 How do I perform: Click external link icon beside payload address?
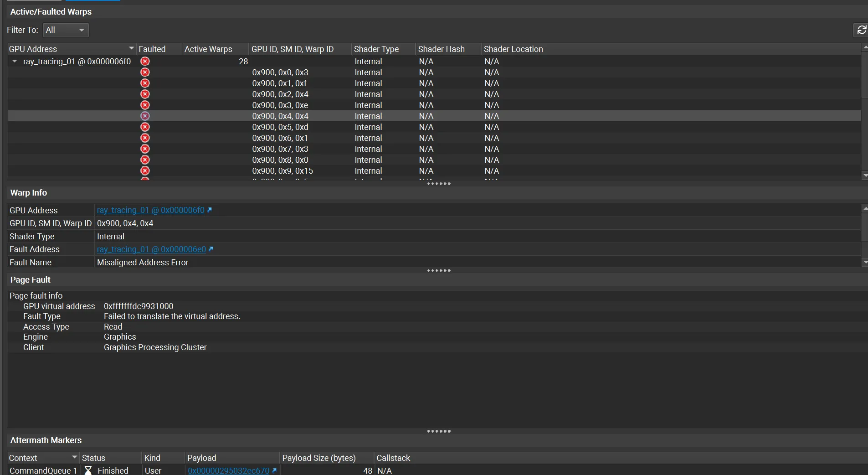pos(274,470)
